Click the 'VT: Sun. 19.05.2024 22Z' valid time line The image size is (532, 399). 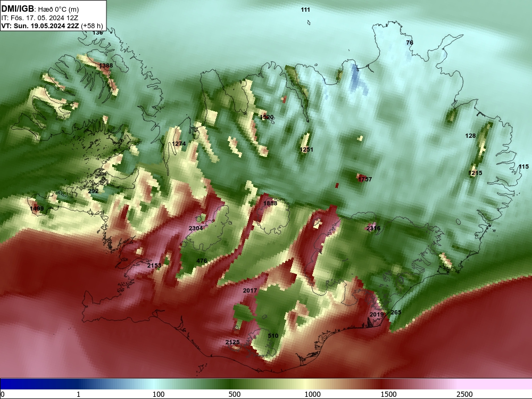pos(40,26)
